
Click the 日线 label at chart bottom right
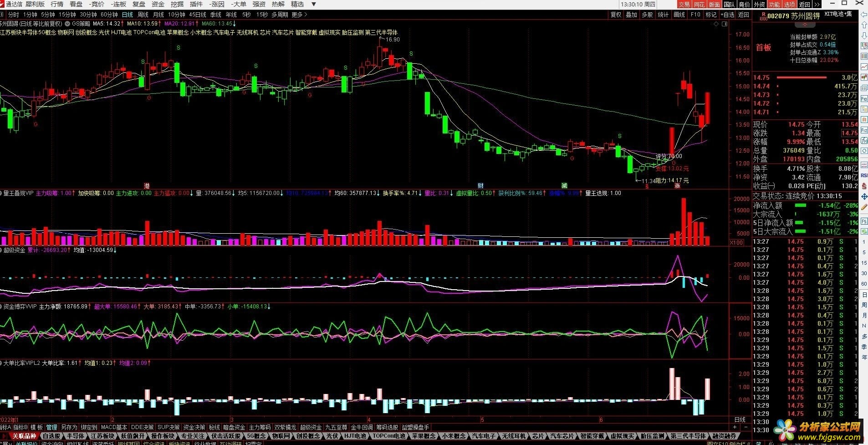click(x=740, y=419)
